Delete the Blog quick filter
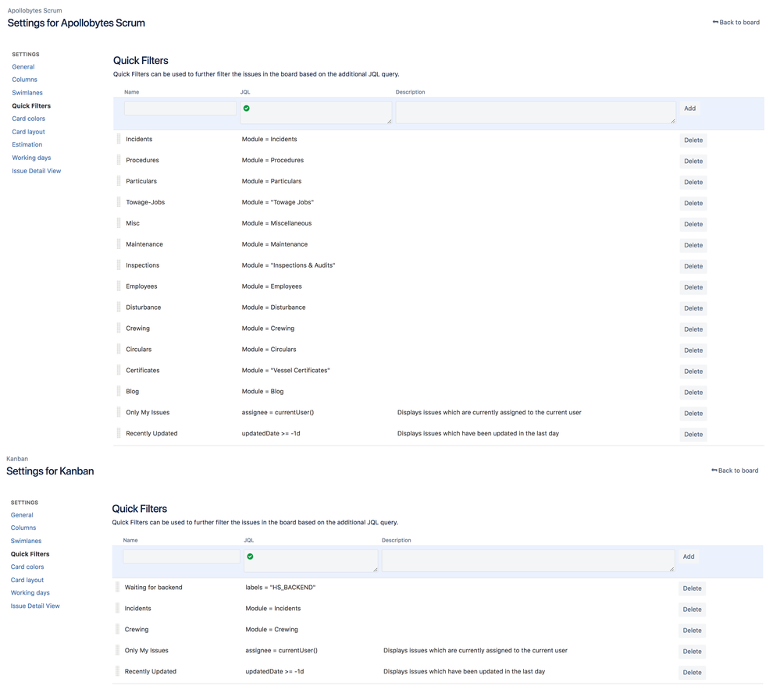The height and width of the screenshot is (700, 780). 693,393
